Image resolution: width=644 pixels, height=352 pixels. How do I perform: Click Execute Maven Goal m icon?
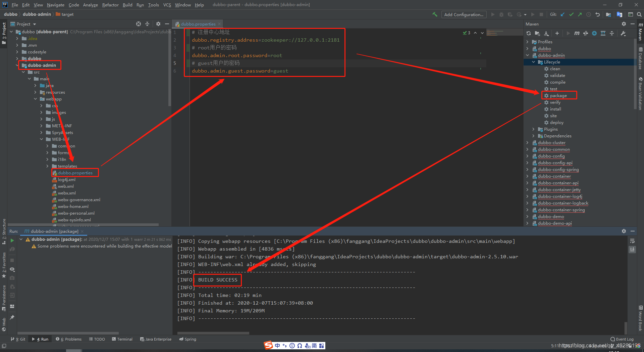[577, 33]
